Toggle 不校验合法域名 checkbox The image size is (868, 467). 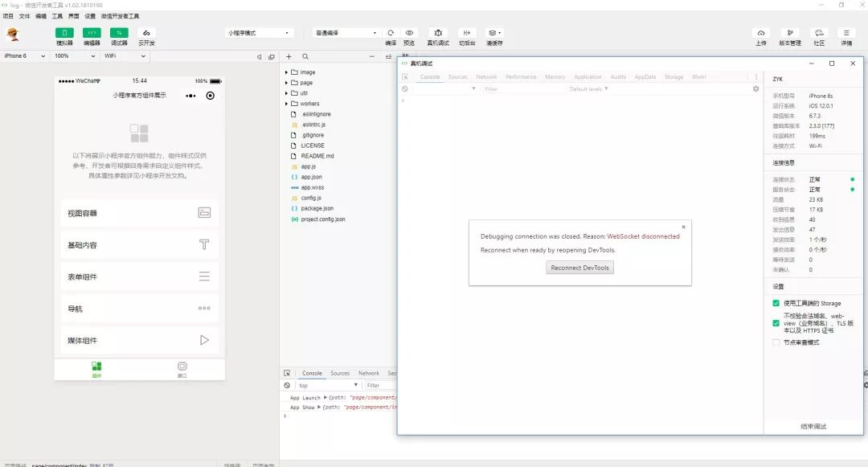[776, 323]
